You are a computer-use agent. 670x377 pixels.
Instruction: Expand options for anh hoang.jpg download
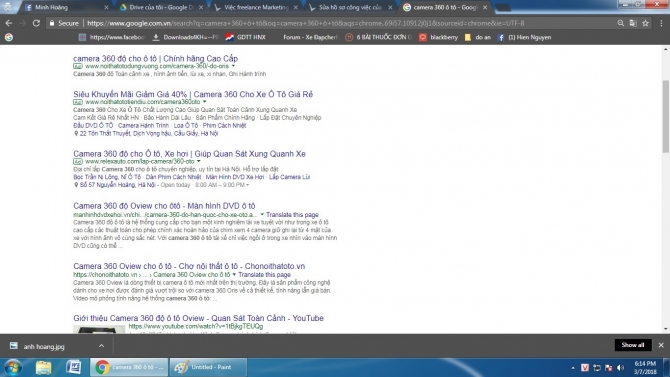click(101, 346)
